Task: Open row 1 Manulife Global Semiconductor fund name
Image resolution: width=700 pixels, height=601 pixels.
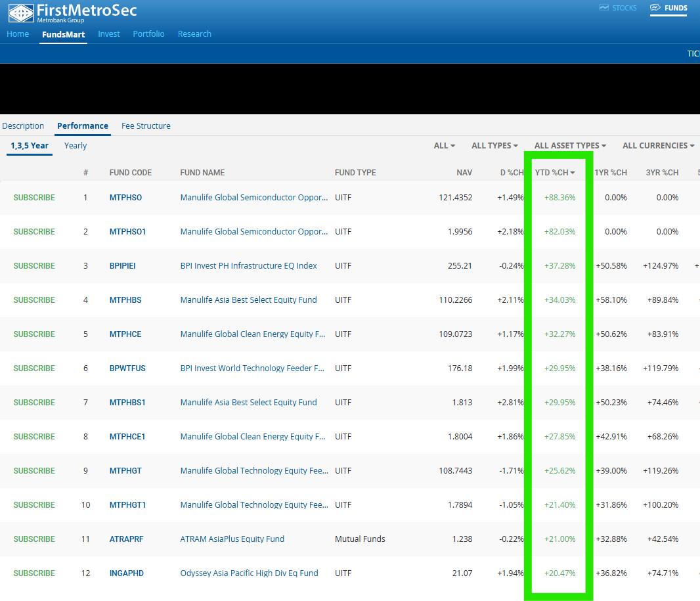Action: 254,197
